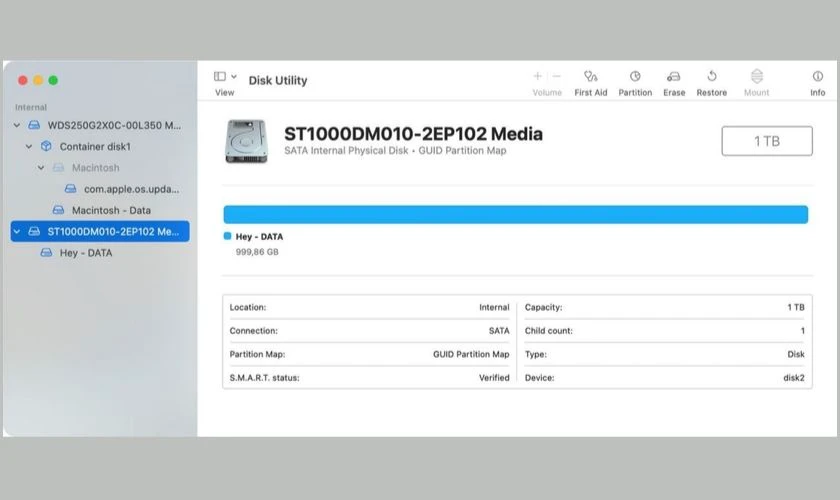
Task: Click the 999,86 GB size text
Action: click(257, 252)
